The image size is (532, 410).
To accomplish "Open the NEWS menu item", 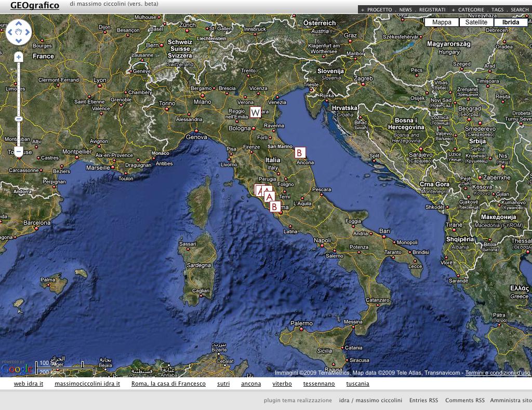I will (405, 10).
